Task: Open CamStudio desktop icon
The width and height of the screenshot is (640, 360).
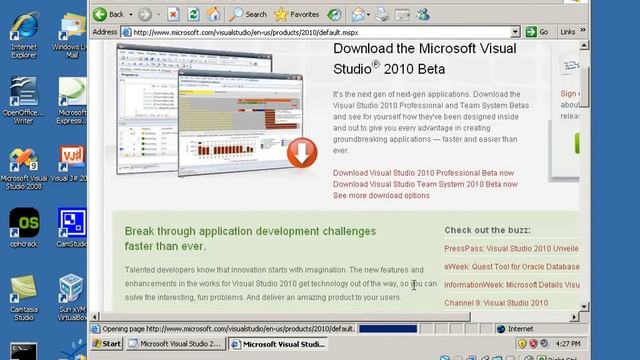Action: click(x=72, y=227)
